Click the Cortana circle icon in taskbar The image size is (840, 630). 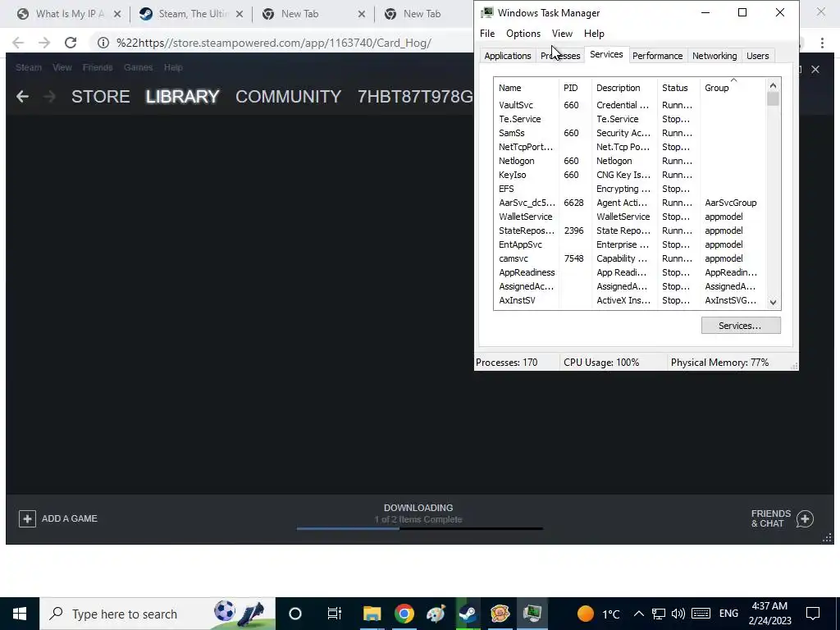(x=295, y=614)
